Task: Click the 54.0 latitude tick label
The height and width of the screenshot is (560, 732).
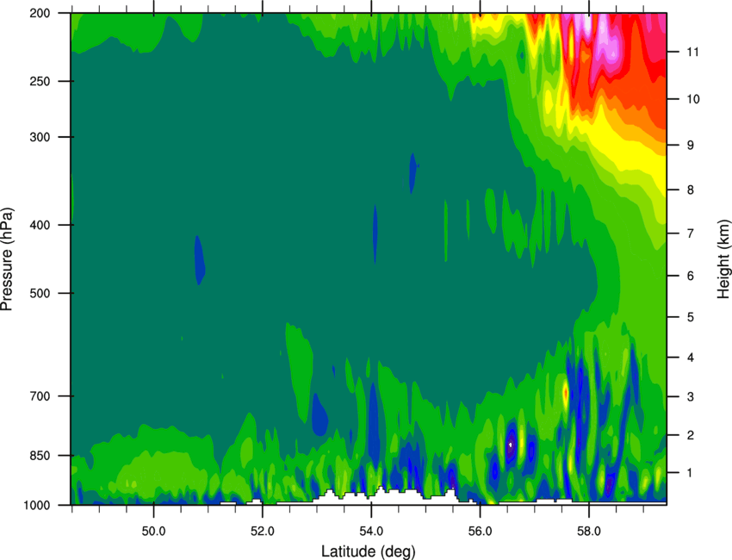Action: pyautogui.click(x=371, y=532)
